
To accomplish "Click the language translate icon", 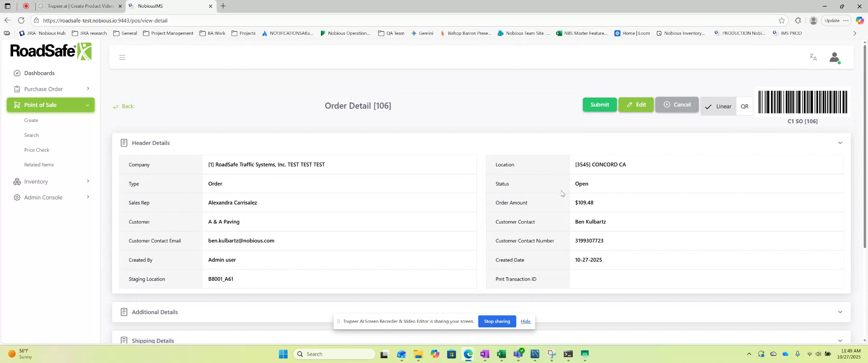I will coord(813,57).
